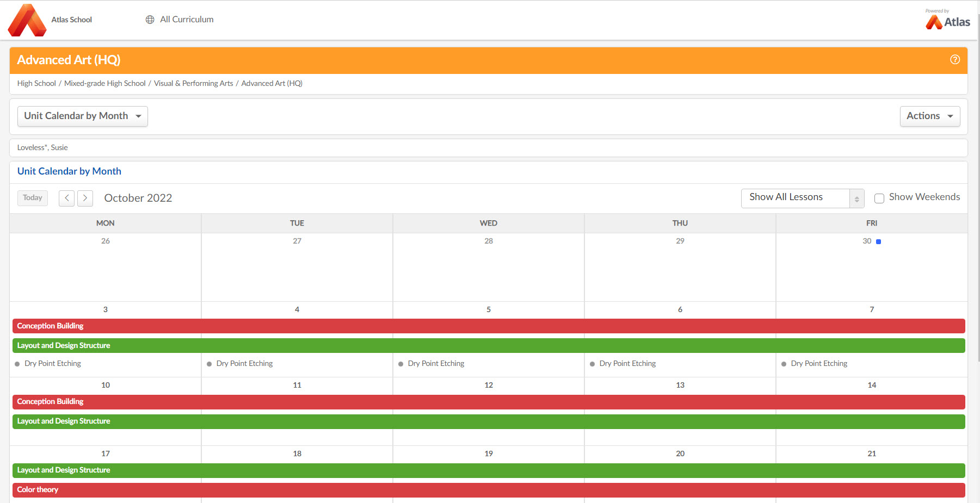Click the Powered by Atlas logo
The height and width of the screenshot is (503, 980).
(x=947, y=19)
